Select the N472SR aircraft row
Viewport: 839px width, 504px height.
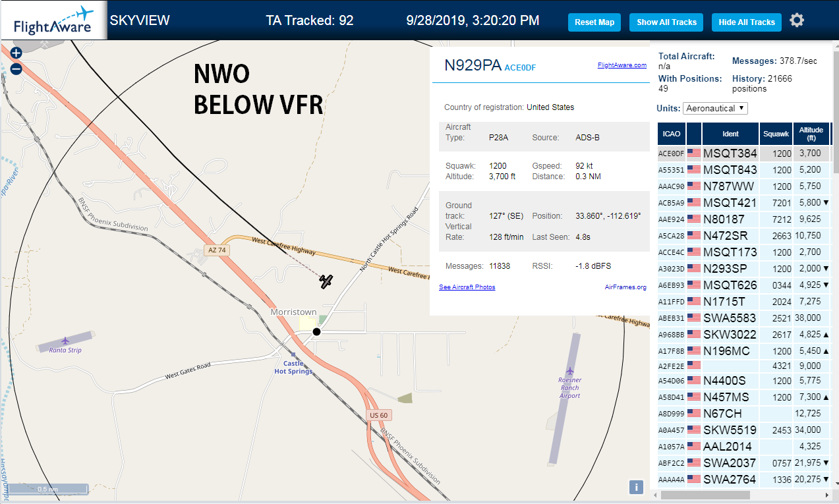(744, 236)
